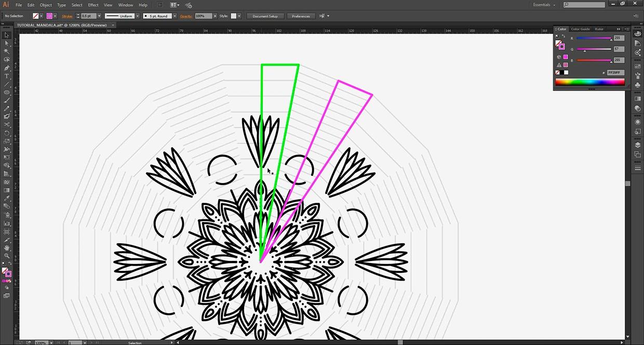The height and width of the screenshot is (345, 644).
Task: Open the Symbols panel from right dock
Action: (638, 85)
